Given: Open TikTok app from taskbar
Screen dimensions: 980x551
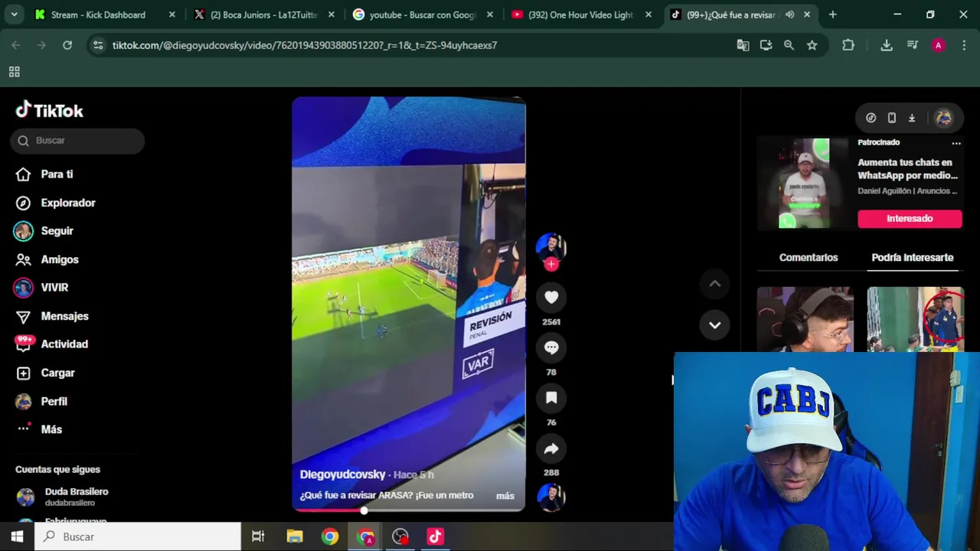Looking at the screenshot, I should [436, 536].
